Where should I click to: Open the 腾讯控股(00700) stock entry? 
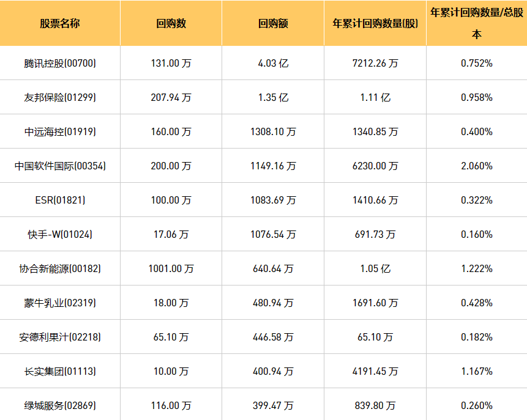[60, 63]
